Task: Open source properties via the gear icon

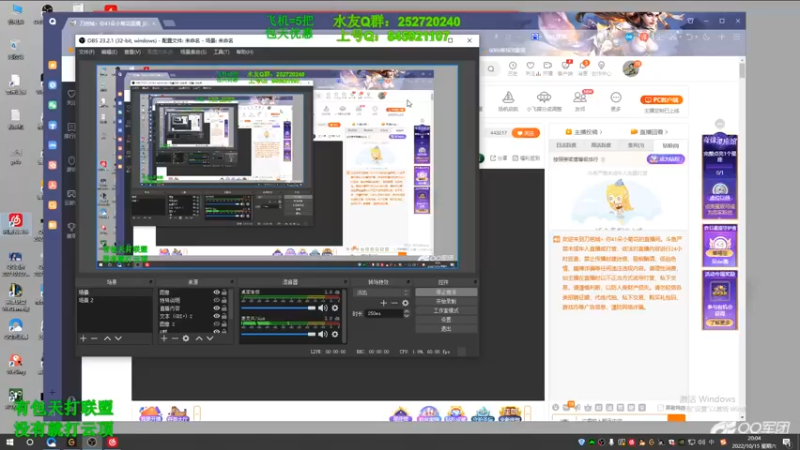Action: 186,338
